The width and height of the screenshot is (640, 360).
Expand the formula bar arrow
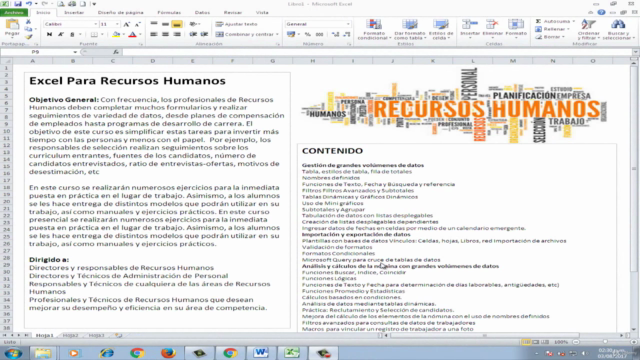click(x=636, y=52)
